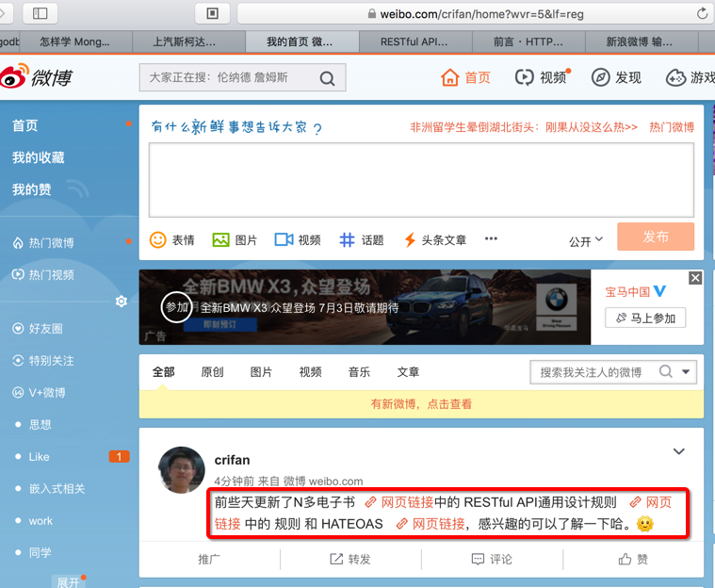Expand the sidebar groups with 展开

point(69,582)
